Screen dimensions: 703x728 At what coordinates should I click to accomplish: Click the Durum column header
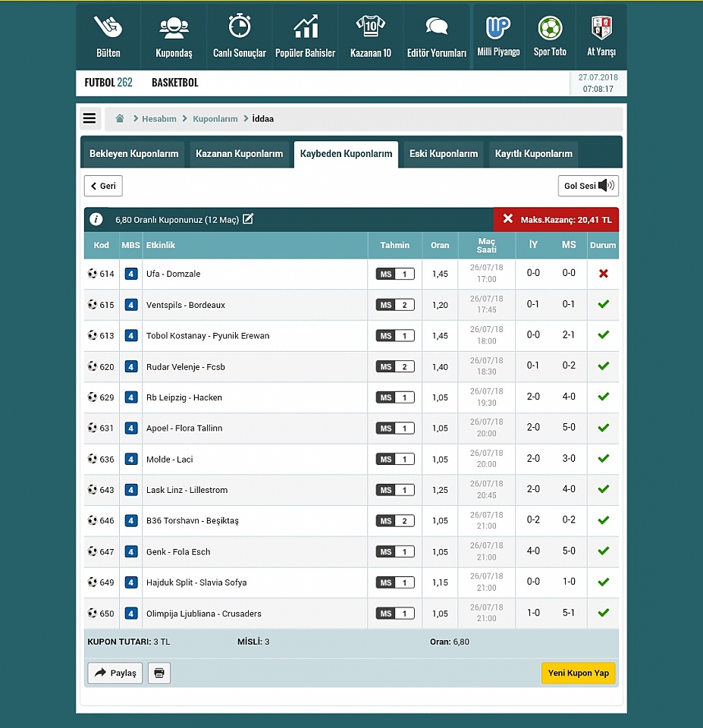603,245
